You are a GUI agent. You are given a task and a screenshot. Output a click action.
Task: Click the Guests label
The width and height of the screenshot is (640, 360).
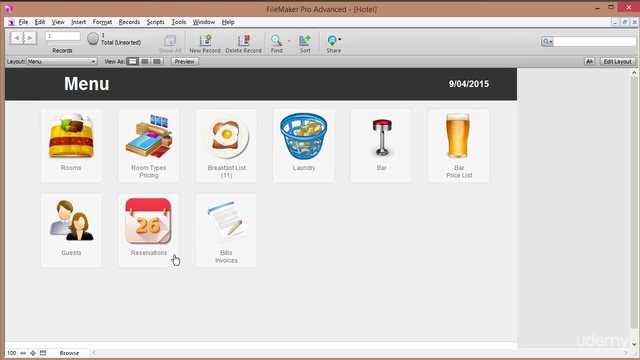click(x=71, y=253)
